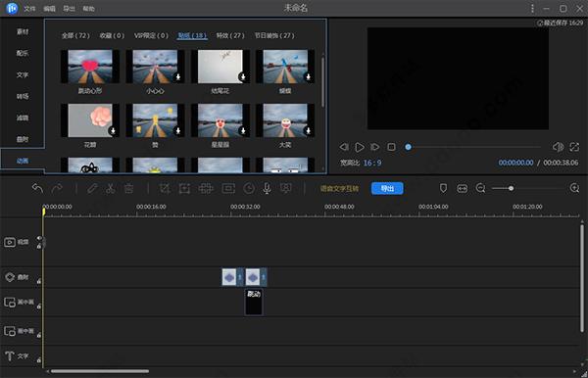Open the 文字 section in the sidebar

tap(23, 75)
